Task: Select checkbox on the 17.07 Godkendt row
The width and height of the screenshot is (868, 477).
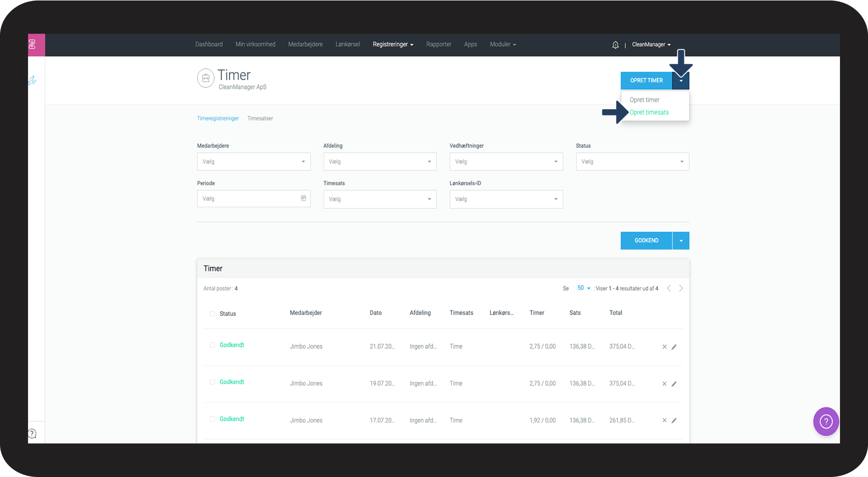Action: pyautogui.click(x=212, y=419)
